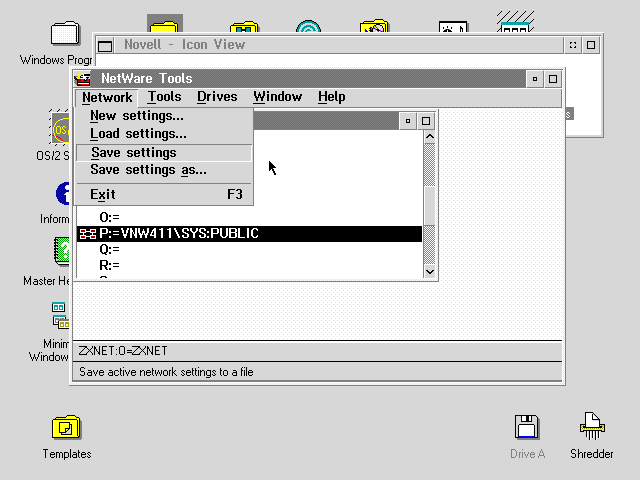Screen dimensions: 640x480
Task: Select the O:= drive row
Action: click(x=249, y=218)
